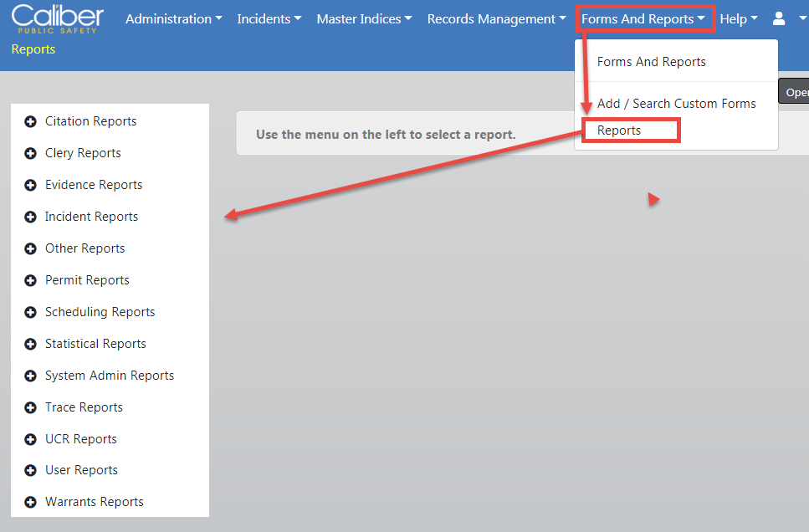Click plus icon beside Evidence Reports
Viewport: 809px width, 532px height.
tap(30, 185)
